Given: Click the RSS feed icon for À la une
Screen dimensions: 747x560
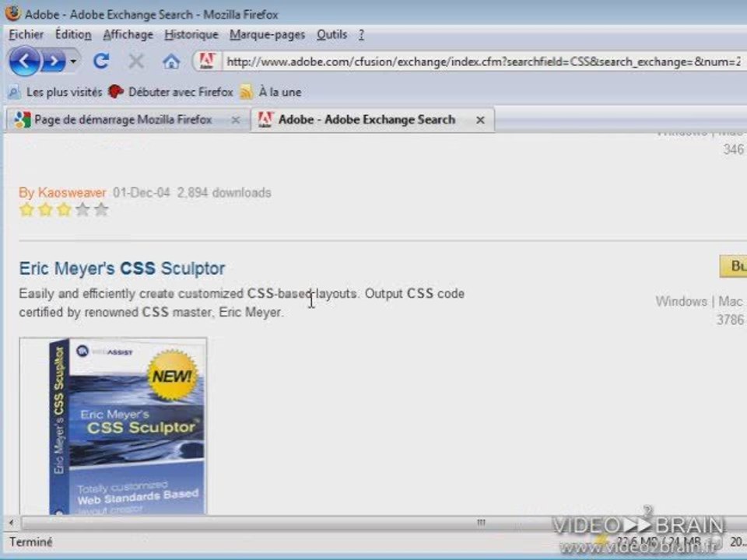Looking at the screenshot, I should pos(247,92).
